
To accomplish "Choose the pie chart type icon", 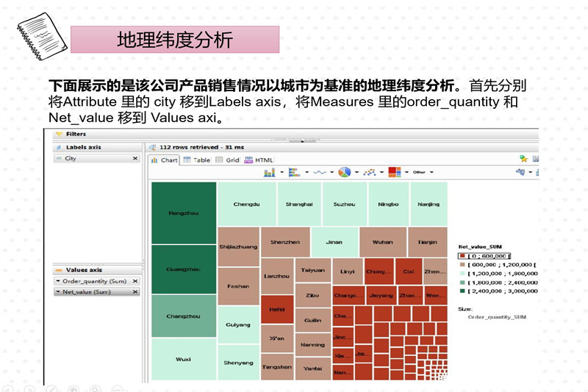I will tap(343, 172).
